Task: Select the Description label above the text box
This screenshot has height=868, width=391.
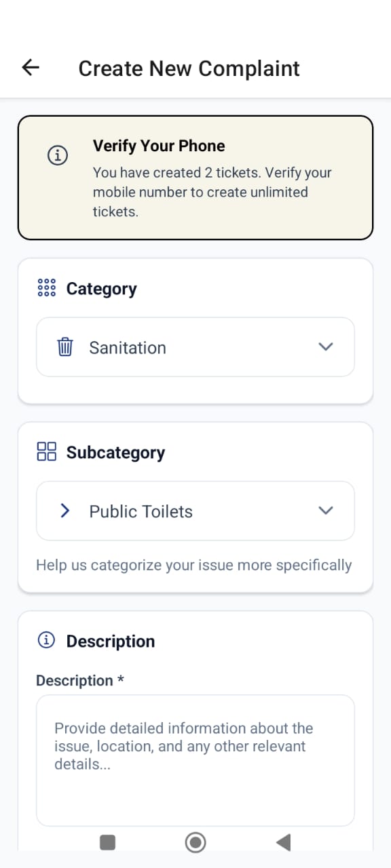Action: 79,680
